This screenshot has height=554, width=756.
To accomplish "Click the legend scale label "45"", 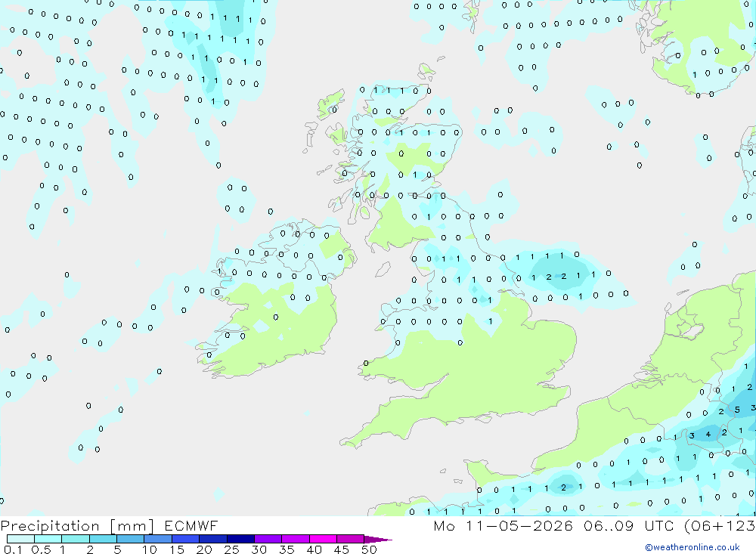I will pos(342,549).
